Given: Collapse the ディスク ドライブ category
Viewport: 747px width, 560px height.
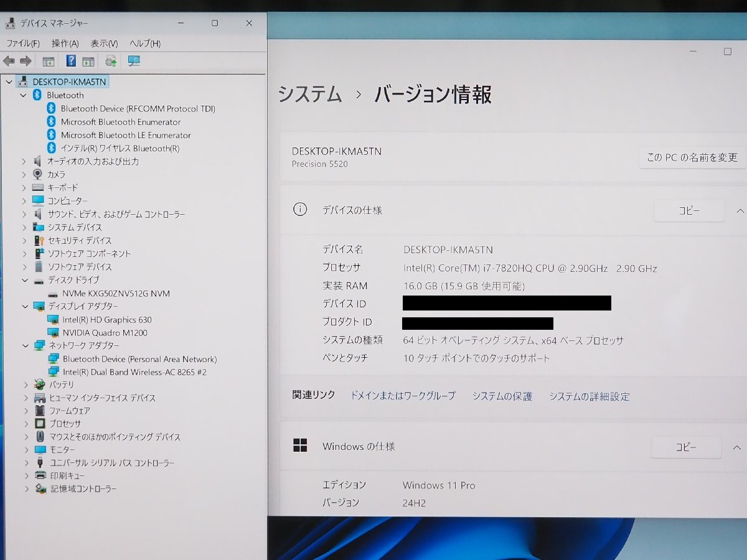Looking at the screenshot, I should point(25,281).
